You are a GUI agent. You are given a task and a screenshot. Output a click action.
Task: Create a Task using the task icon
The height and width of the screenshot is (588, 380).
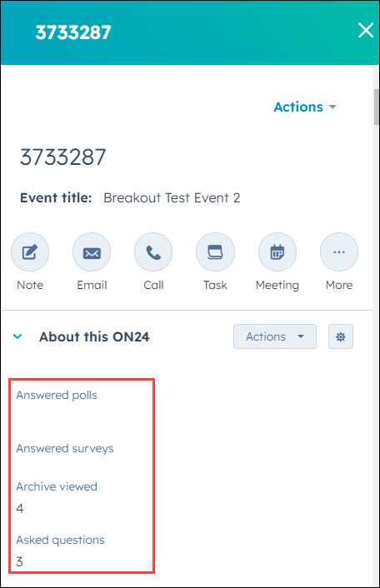point(215,252)
